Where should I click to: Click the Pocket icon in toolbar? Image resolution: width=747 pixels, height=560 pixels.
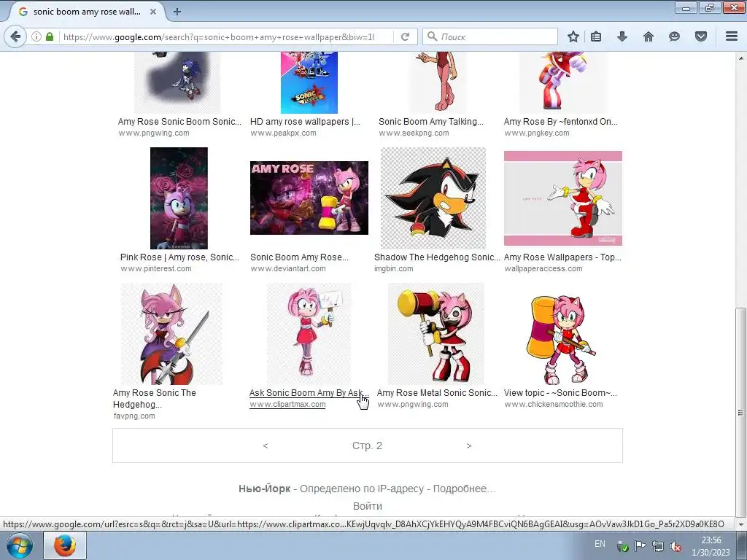[701, 36]
